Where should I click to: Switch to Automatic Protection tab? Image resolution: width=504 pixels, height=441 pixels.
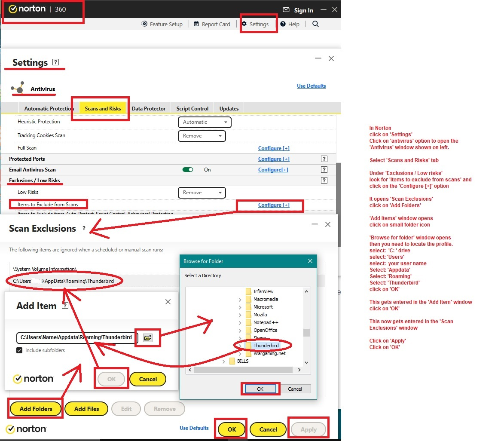pos(49,109)
